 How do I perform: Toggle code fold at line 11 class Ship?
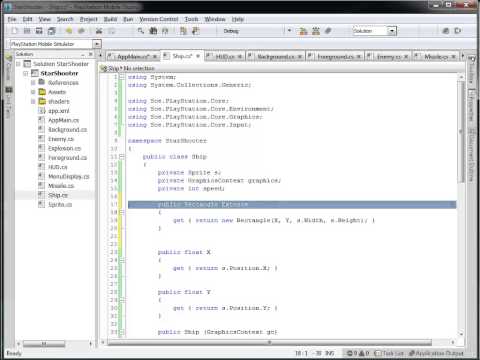(x=122, y=157)
